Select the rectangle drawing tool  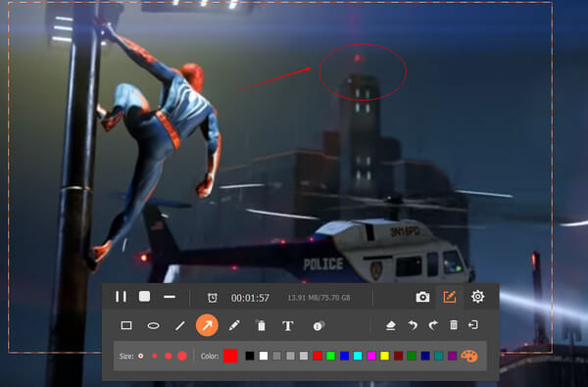(x=126, y=325)
